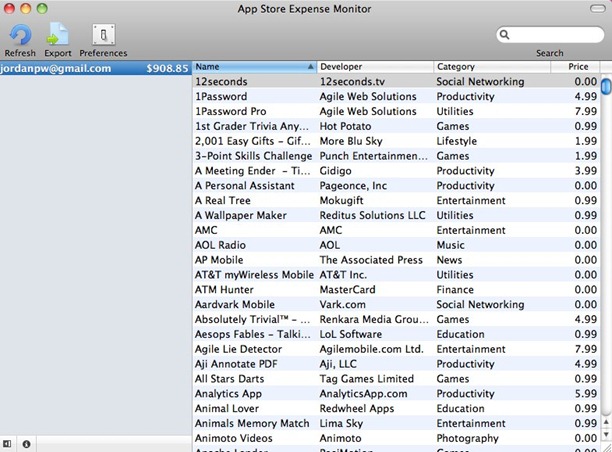Select the 1Password Pro row
Screen dimensions: 612x452
pos(396,111)
